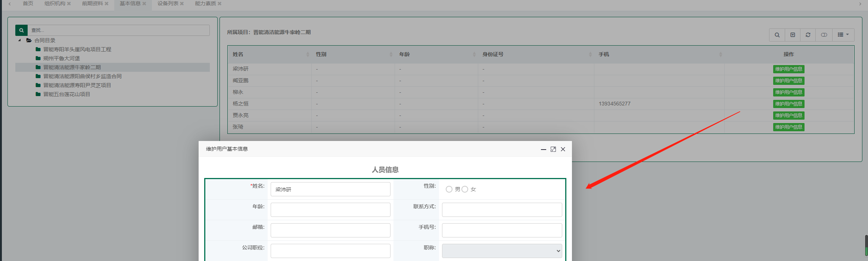This screenshot has height=261, width=868.
Task: Switch to the 首页 tab
Action: (28, 3)
